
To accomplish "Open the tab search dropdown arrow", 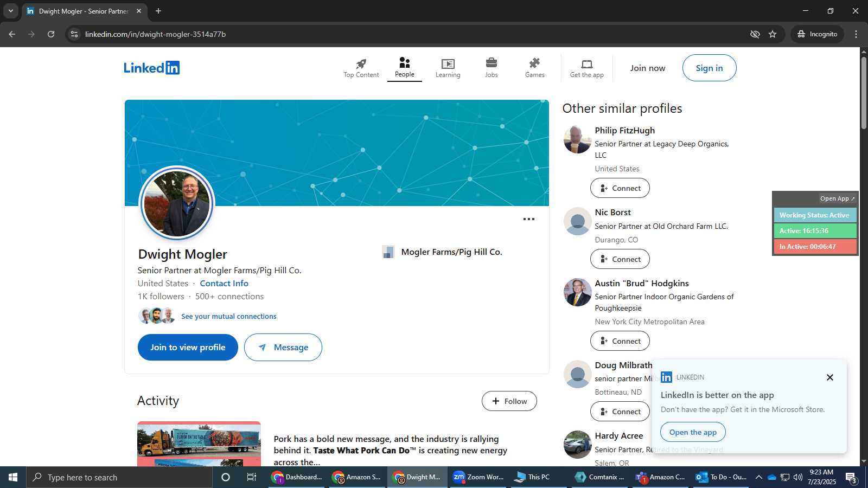I will (x=10, y=11).
